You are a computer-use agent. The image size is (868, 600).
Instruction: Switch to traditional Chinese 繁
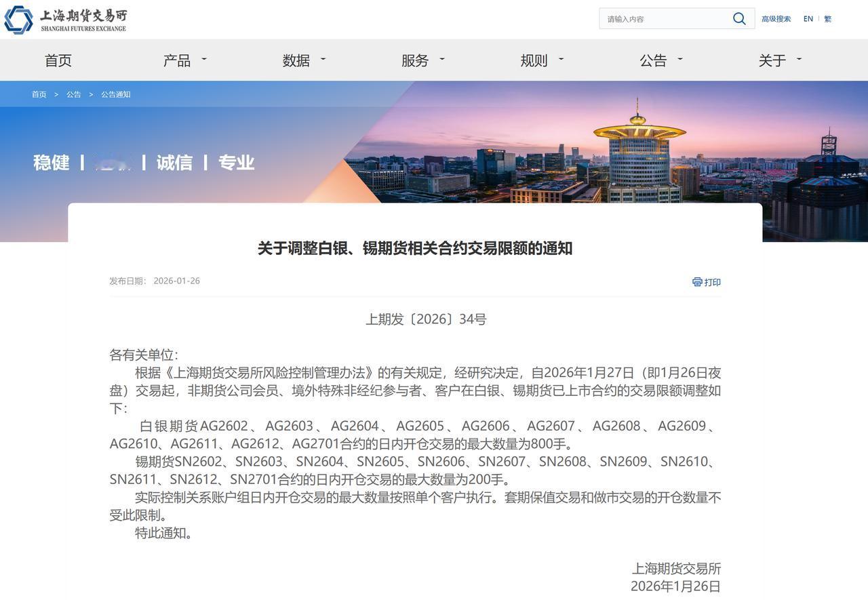(828, 19)
